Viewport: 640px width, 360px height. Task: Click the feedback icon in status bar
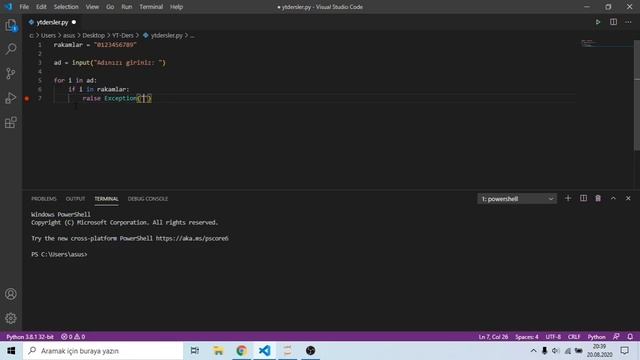(x=616, y=337)
